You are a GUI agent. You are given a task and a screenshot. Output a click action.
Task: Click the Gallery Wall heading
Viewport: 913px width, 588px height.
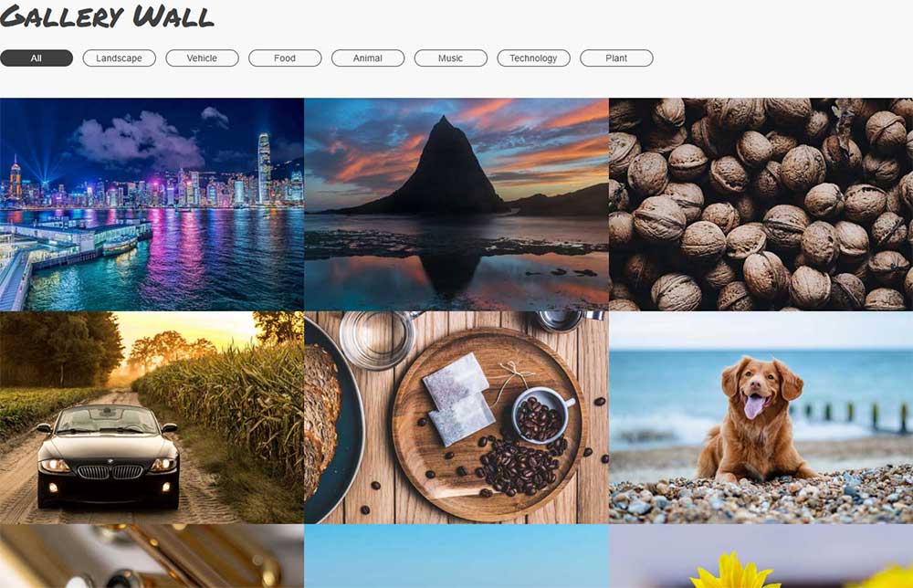[x=107, y=16]
